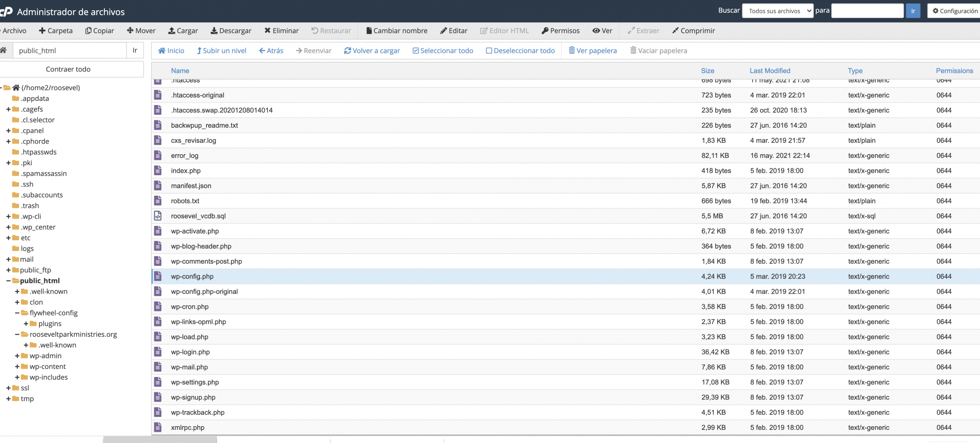The height and width of the screenshot is (443, 980).
Task: Select the index.php file
Action: coord(566,171)
